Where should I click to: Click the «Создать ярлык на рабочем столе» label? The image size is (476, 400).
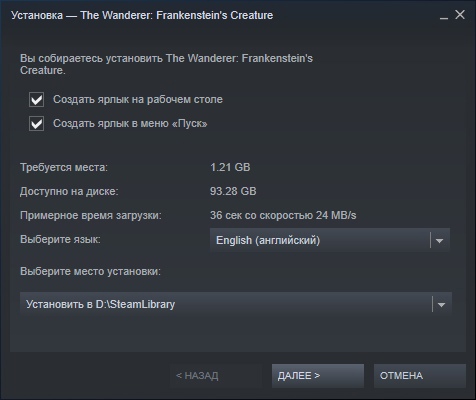pos(138,99)
